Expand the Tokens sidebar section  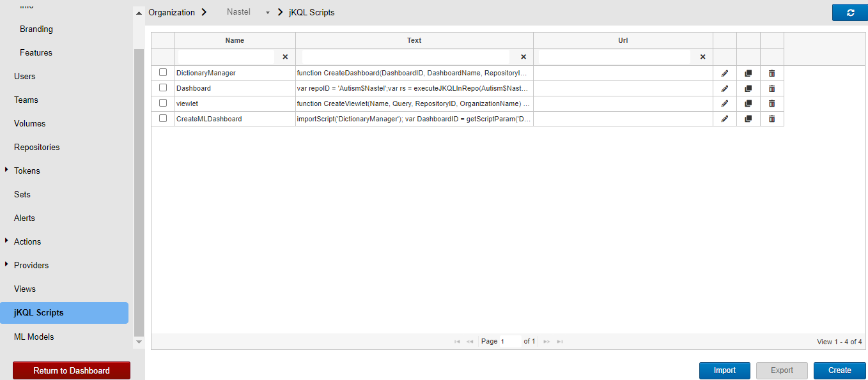6,170
